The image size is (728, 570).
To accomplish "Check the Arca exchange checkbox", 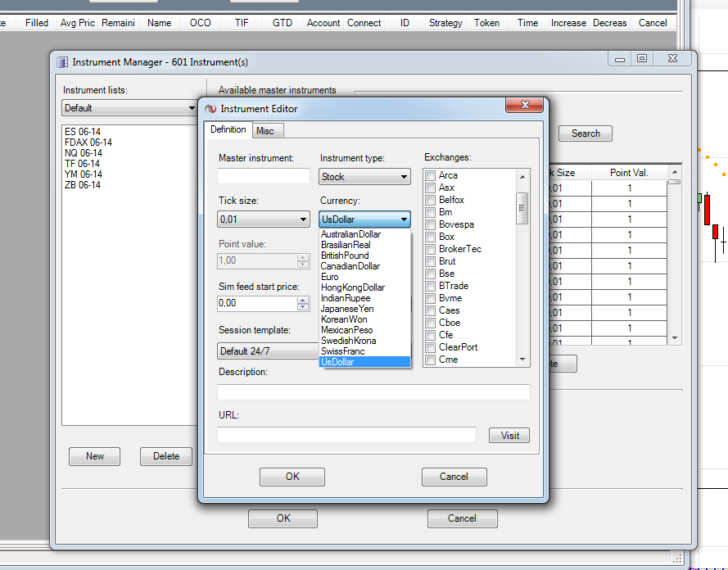I will [431, 175].
